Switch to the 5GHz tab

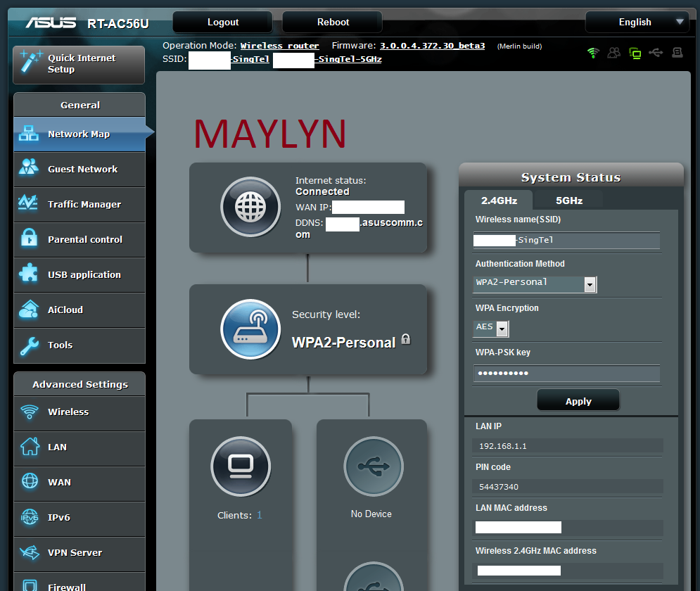coord(569,201)
